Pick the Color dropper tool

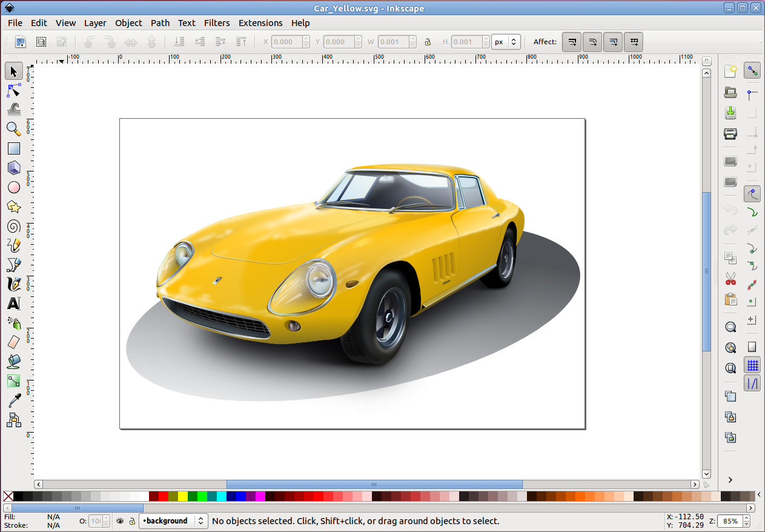[13, 401]
